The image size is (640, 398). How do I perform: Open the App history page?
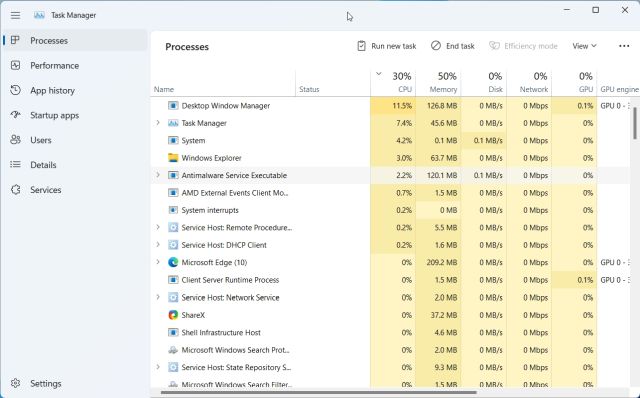click(x=75, y=90)
